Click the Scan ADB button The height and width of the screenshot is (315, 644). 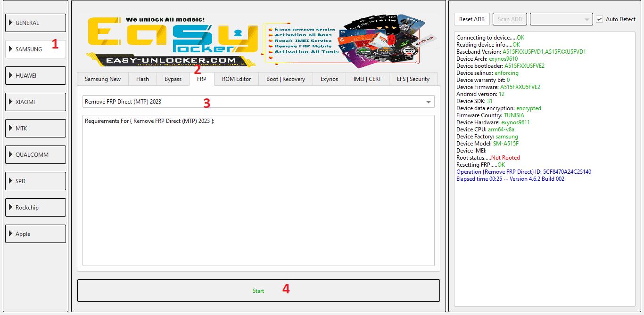510,19
